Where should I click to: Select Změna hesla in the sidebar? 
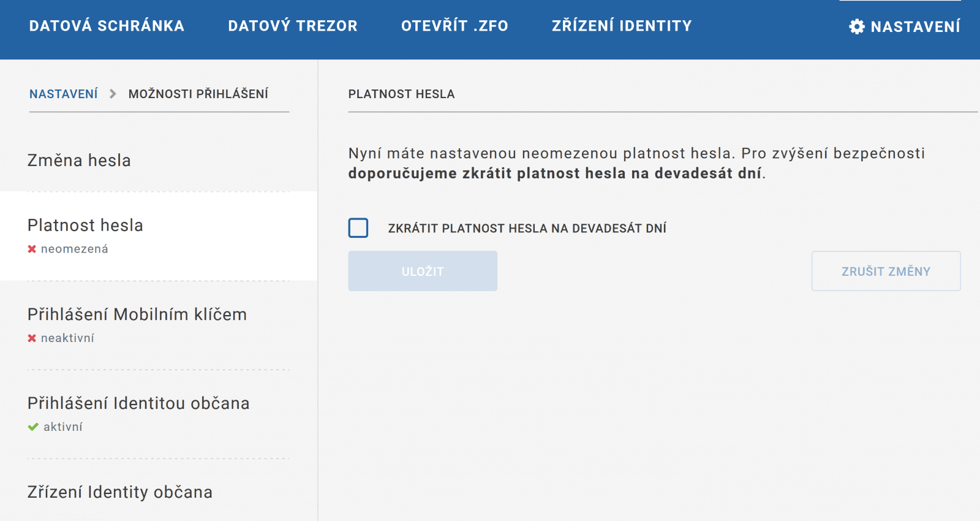79,161
